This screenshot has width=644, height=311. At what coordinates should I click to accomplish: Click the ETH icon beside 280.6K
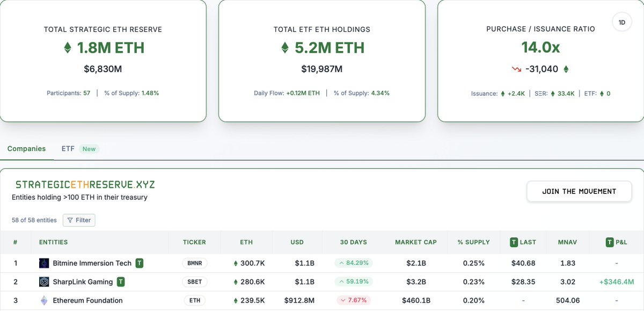pos(236,282)
